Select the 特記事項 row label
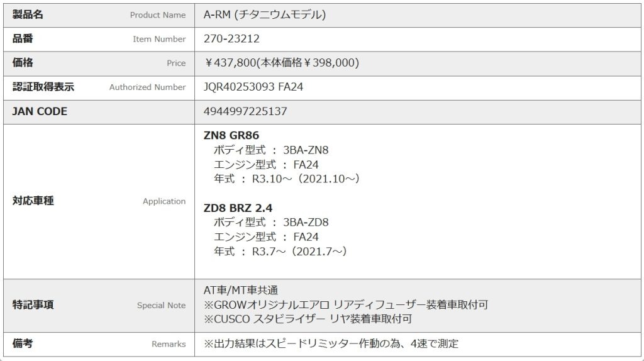 point(33,305)
